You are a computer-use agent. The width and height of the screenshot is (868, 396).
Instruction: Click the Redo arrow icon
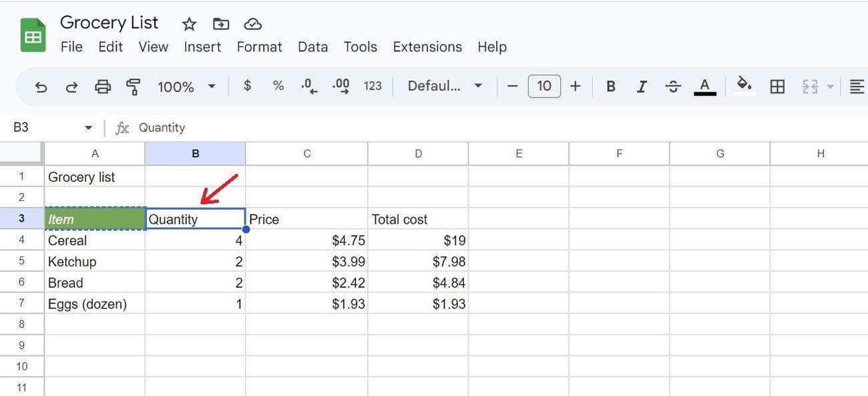(x=71, y=86)
